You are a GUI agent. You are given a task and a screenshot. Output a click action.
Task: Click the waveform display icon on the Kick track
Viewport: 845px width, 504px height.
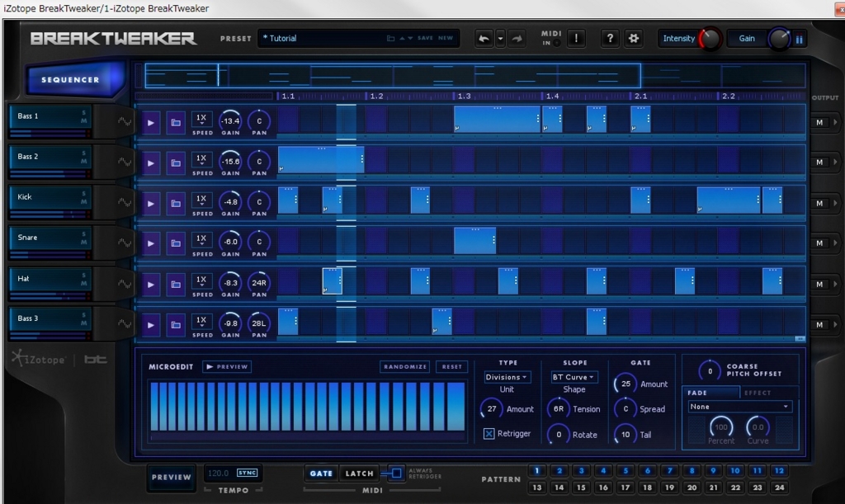(124, 201)
